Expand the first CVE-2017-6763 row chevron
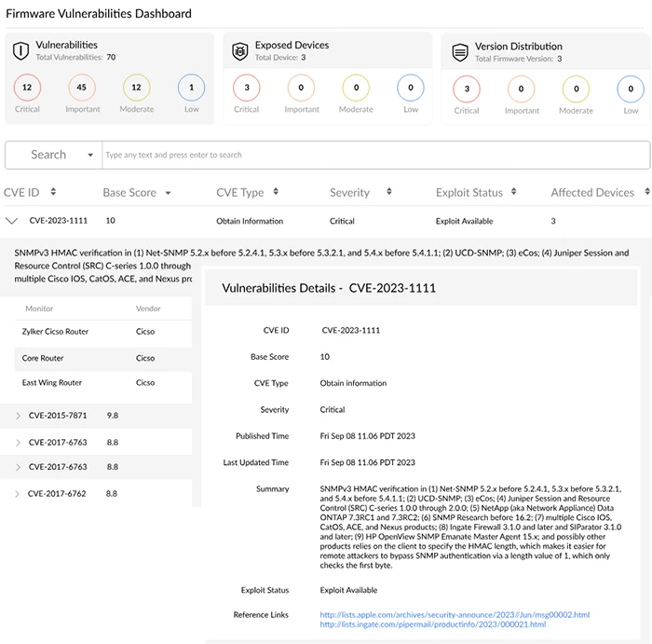The image size is (652, 644). (x=18, y=443)
